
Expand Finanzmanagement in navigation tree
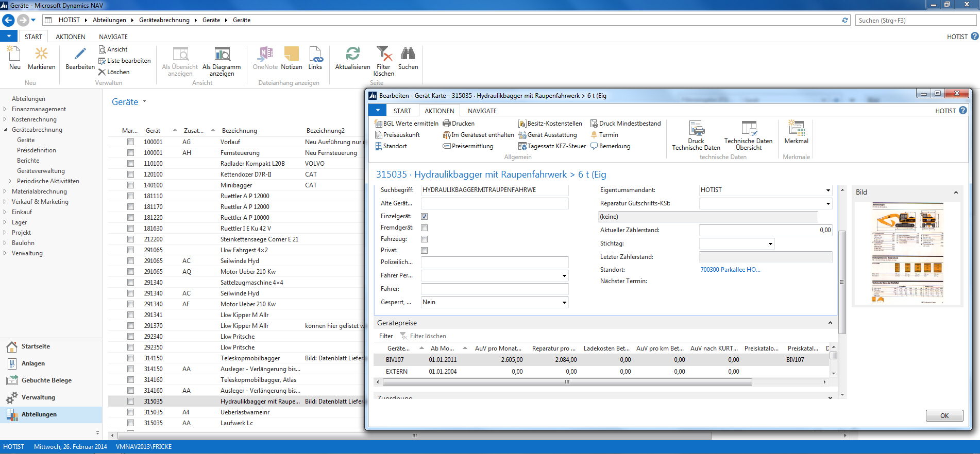(5, 109)
